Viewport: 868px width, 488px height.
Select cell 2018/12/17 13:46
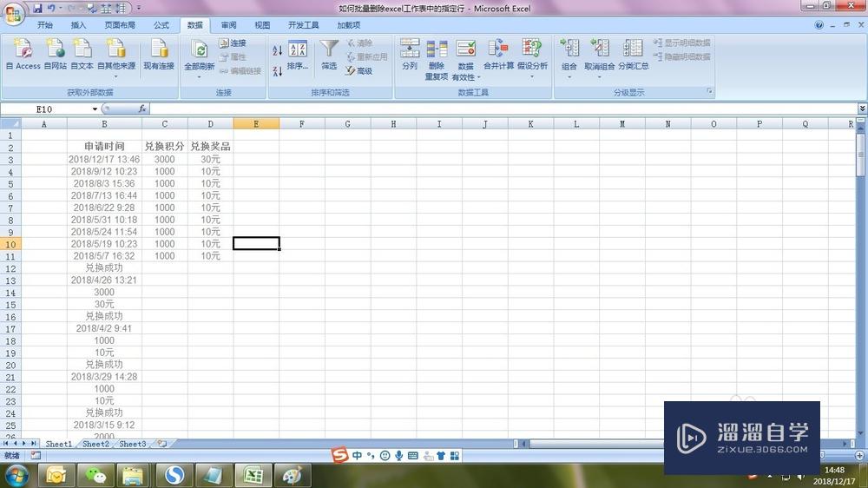click(x=104, y=160)
